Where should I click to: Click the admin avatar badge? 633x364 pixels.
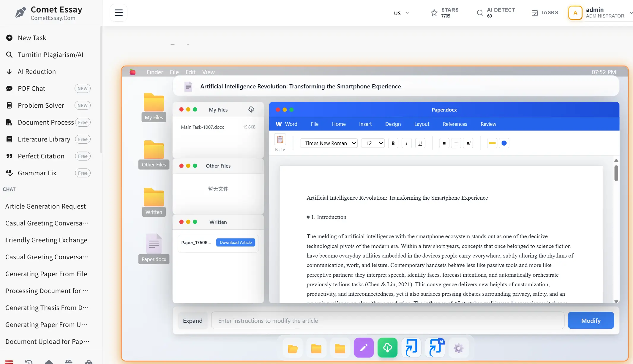pyautogui.click(x=575, y=13)
